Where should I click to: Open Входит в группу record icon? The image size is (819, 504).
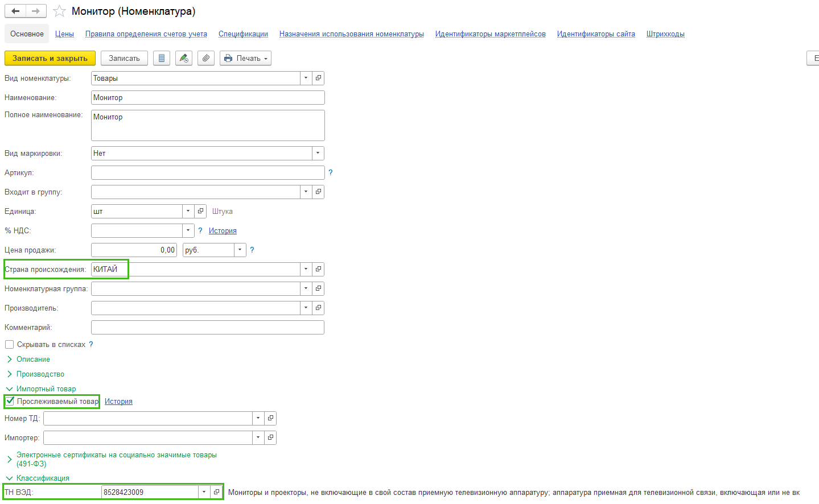pos(318,192)
